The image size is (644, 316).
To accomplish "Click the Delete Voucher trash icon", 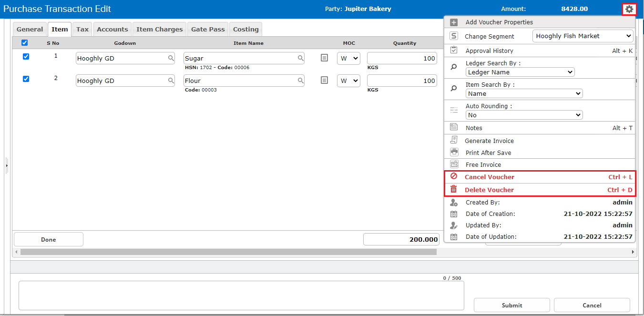I will click(x=454, y=190).
